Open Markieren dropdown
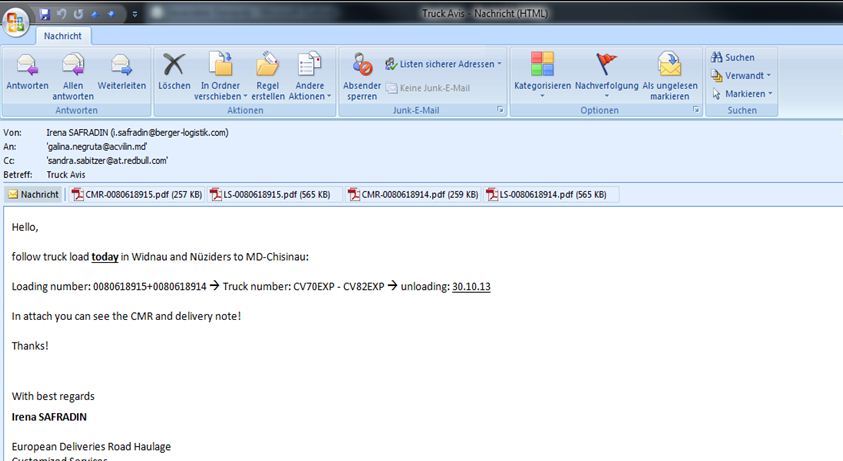Image resolution: width=843 pixels, height=461 pixels. tap(742, 94)
